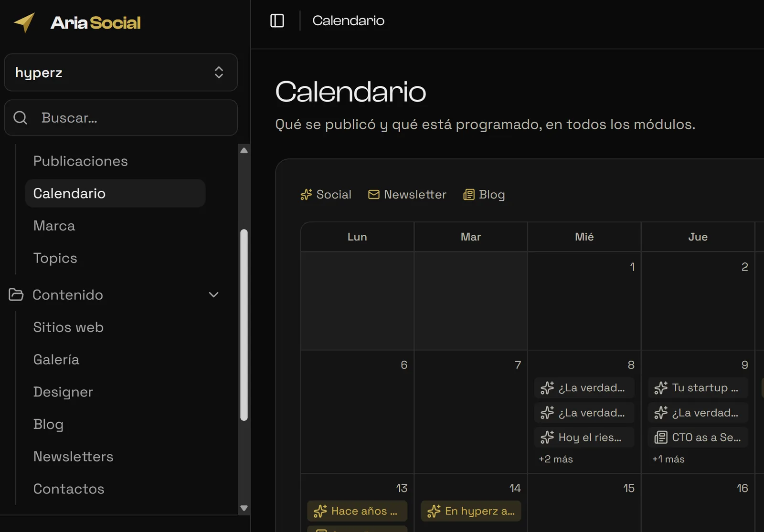Click the Blog newspaper legend icon
Screen dimensions: 764x532
coord(469,195)
